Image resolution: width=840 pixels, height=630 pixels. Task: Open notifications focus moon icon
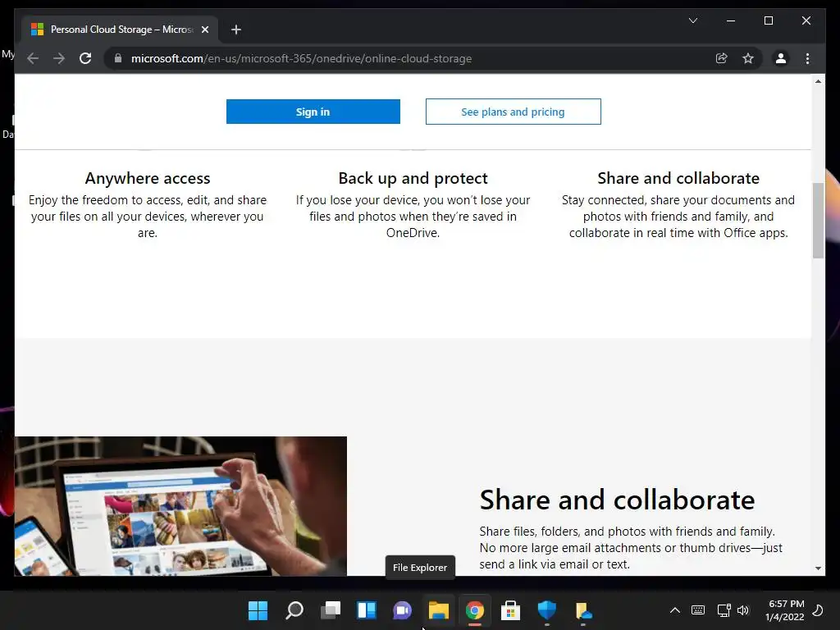(818, 610)
